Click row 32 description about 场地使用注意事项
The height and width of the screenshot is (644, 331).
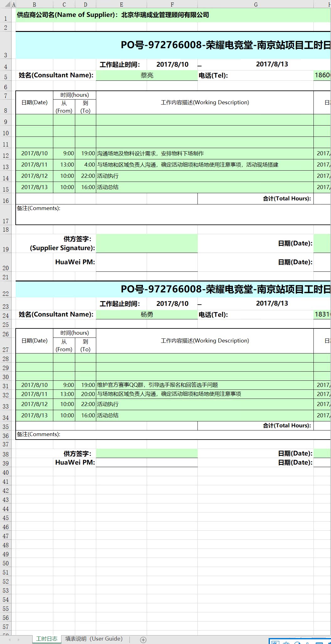(205, 394)
